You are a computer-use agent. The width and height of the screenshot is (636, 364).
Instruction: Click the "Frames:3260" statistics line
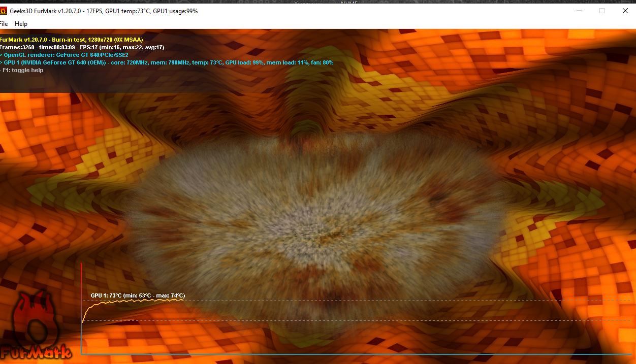click(82, 47)
